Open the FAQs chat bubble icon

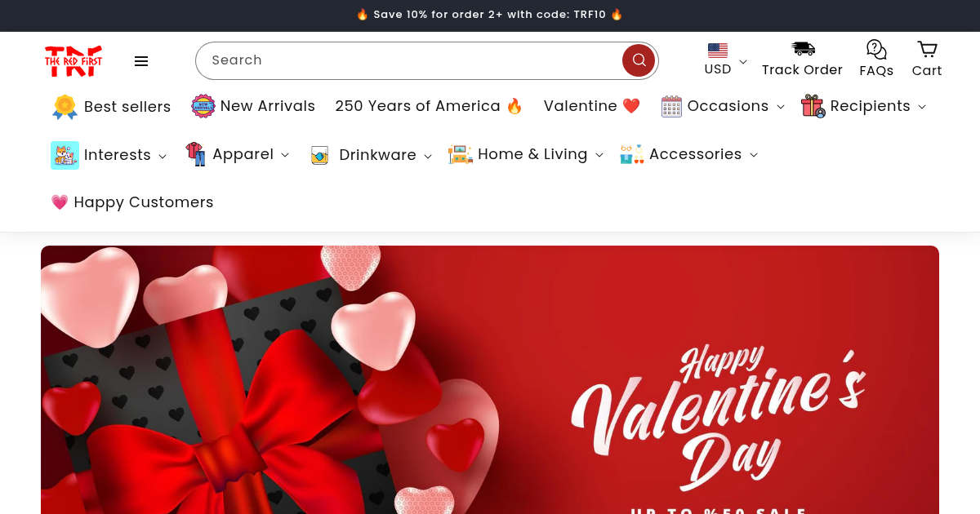876,50
